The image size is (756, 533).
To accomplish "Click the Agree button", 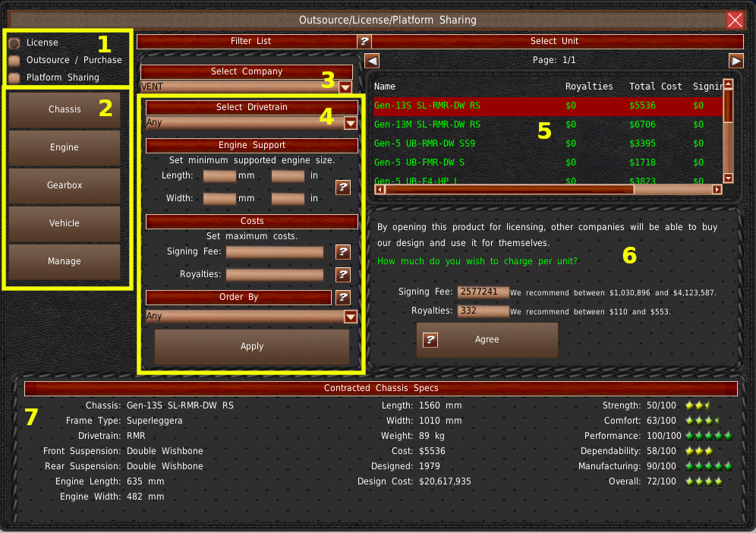I will [487, 339].
